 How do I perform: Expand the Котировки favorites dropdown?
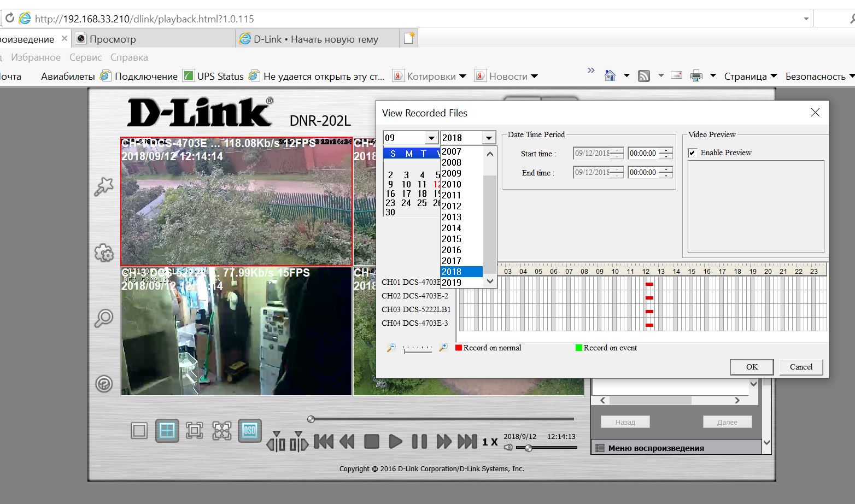pos(462,76)
